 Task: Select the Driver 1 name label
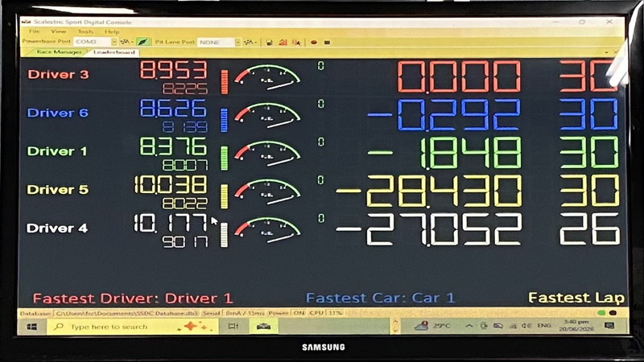(x=57, y=151)
